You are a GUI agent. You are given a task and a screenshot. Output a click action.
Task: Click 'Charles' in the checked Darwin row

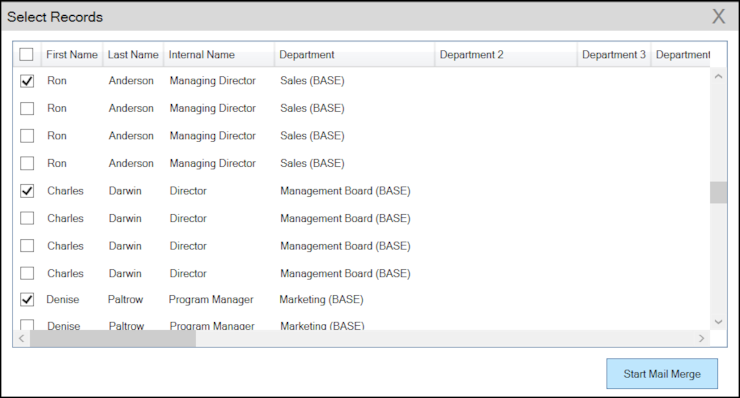(x=65, y=191)
